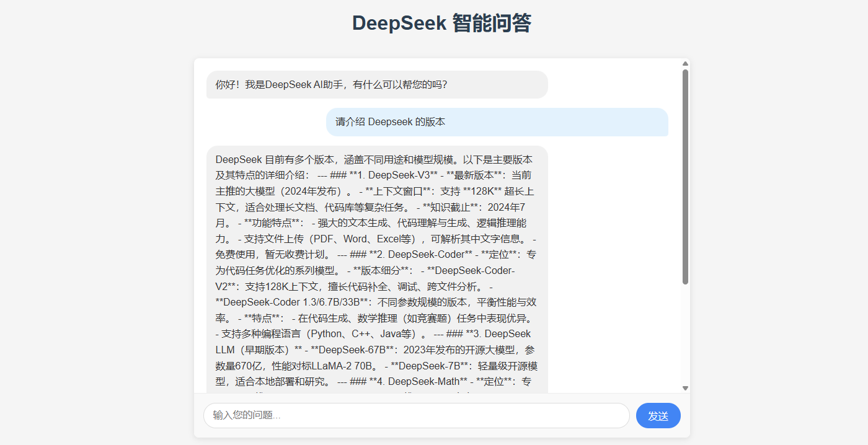Screen dimensions: 868x445
Task: Click the 发送 send button
Action: pyautogui.click(x=658, y=416)
